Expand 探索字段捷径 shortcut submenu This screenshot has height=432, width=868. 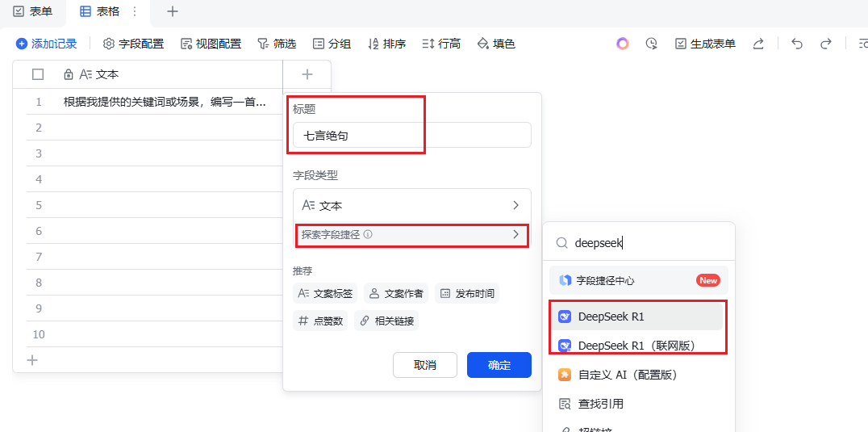(412, 234)
